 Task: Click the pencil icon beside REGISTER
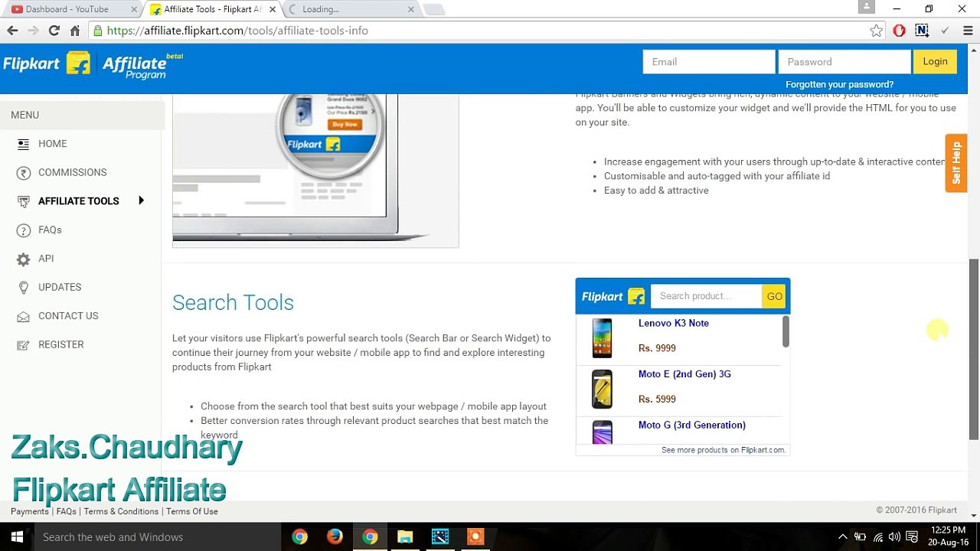coord(23,345)
